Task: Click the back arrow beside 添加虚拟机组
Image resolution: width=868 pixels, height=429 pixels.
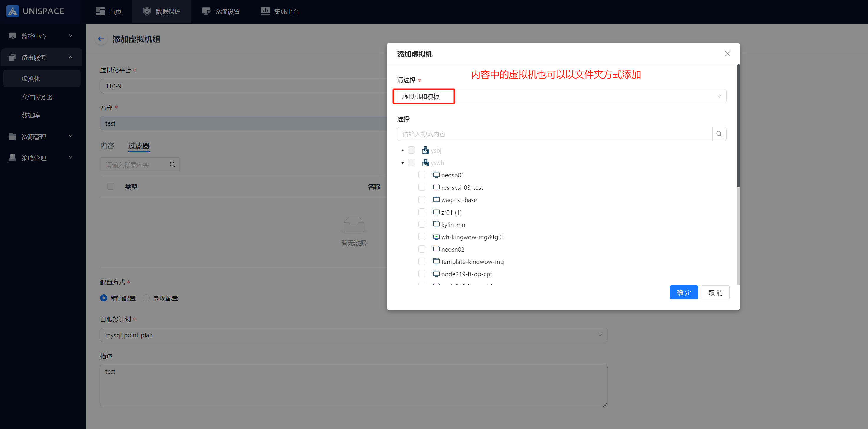Action: [101, 39]
